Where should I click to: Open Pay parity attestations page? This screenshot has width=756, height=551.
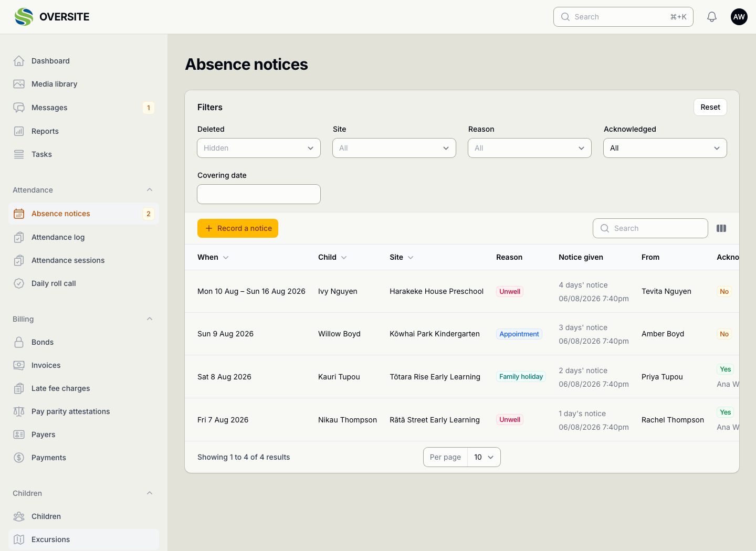83,411
